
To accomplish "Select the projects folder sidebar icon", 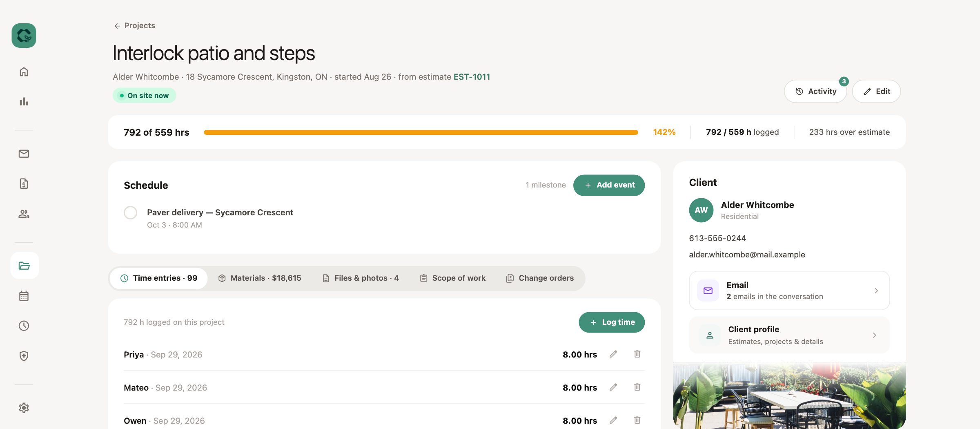I will pos(24,266).
